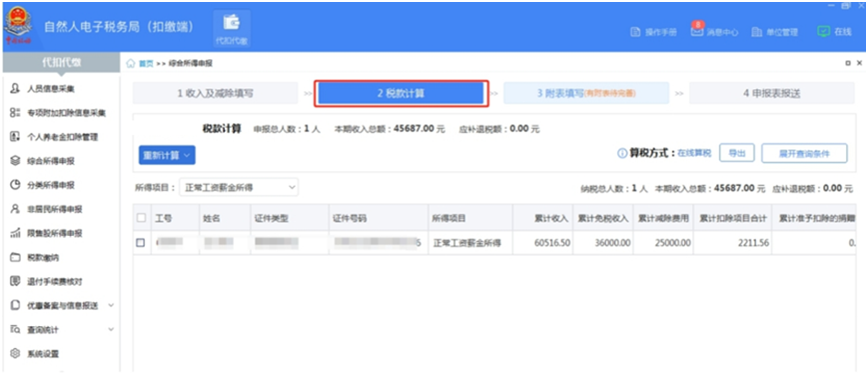Click the info icon beside 算税方式
The width and height of the screenshot is (868, 375).
coord(622,154)
